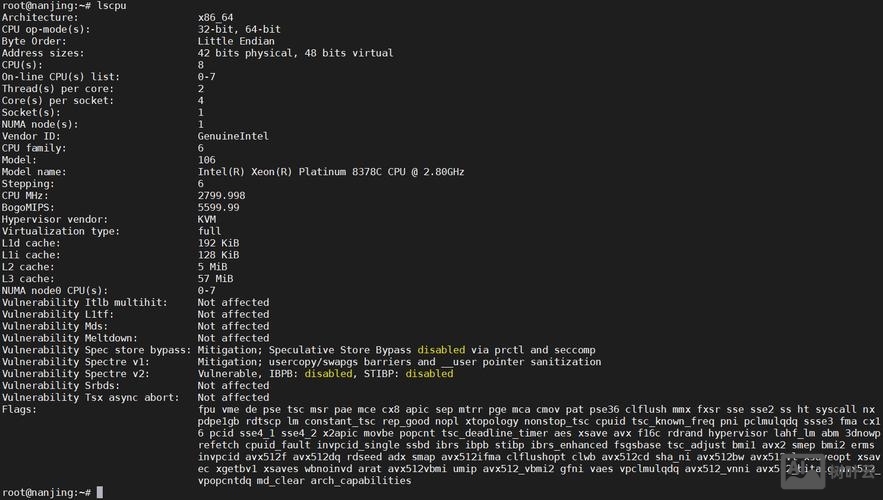Click the terminal cursor after the final prompt

100,493
